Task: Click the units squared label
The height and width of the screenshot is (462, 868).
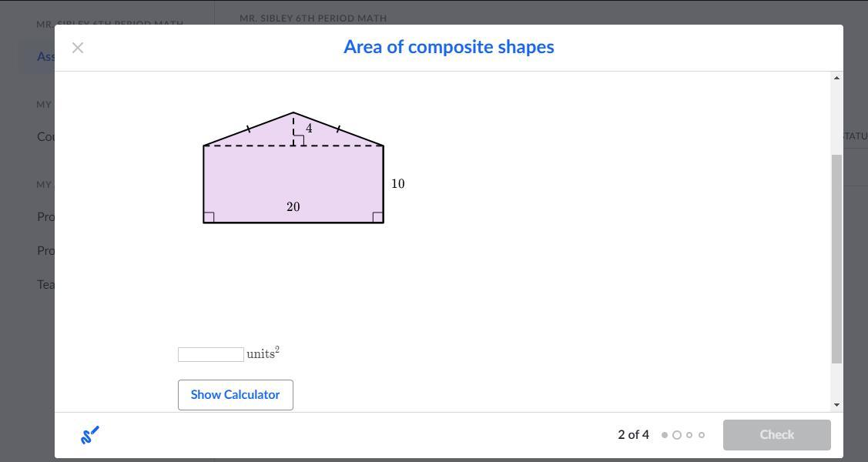Action: pyautogui.click(x=263, y=353)
